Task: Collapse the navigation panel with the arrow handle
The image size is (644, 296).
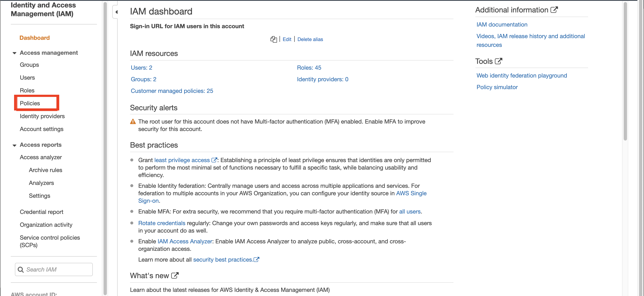Action: click(116, 12)
